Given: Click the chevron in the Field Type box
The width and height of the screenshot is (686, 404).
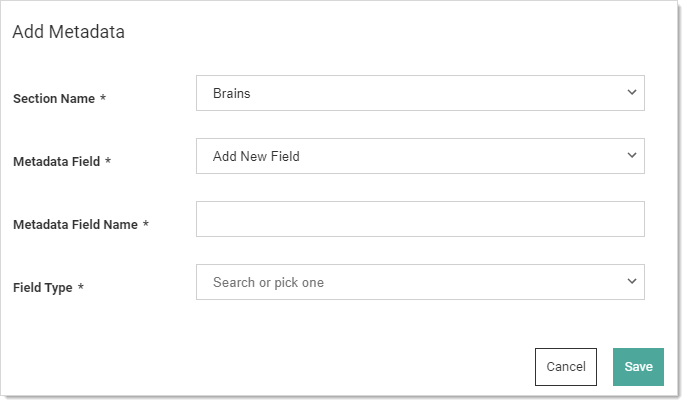Looking at the screenshot, I should [631, 281].
